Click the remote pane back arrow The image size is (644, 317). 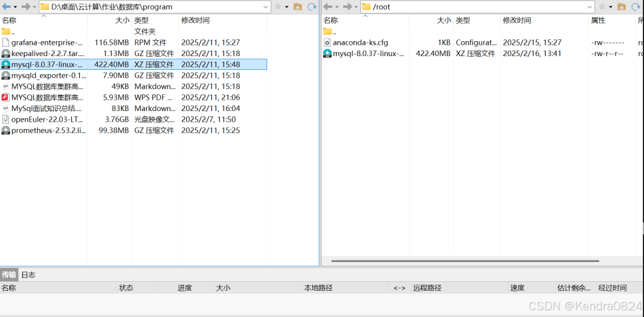click(x=328, y=7)
